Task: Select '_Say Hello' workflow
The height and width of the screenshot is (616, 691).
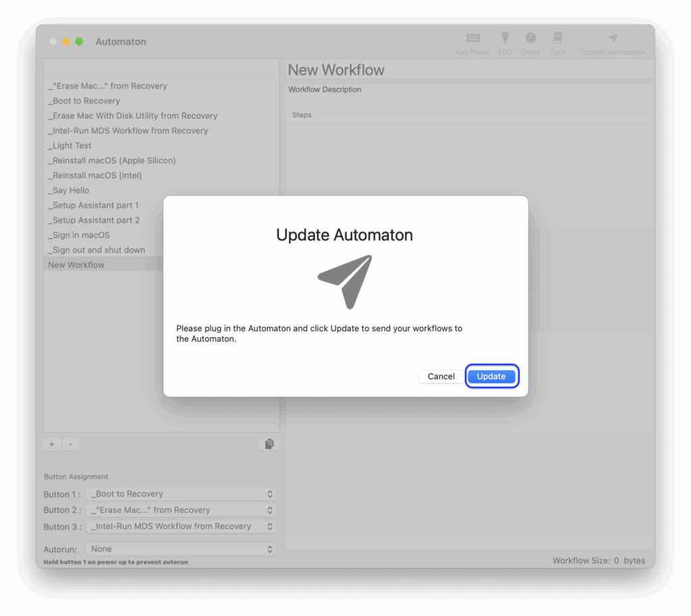Action: [161, 190]
